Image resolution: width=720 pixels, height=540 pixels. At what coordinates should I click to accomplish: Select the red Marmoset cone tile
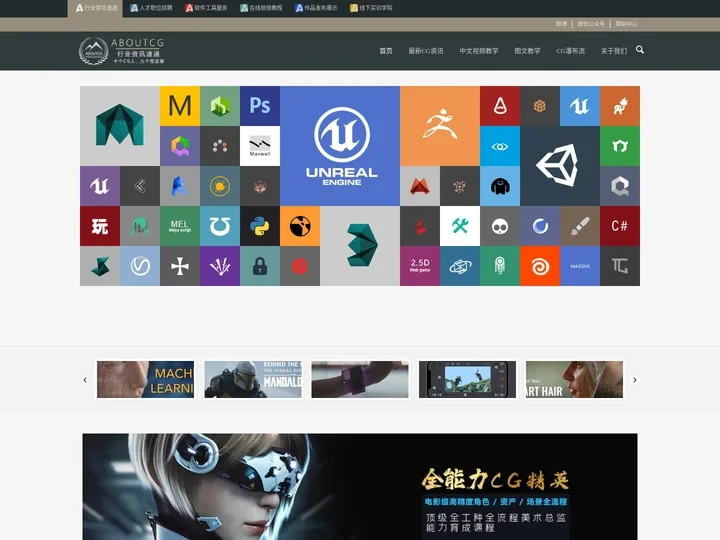pyautogui.click(x=500, y=106)
